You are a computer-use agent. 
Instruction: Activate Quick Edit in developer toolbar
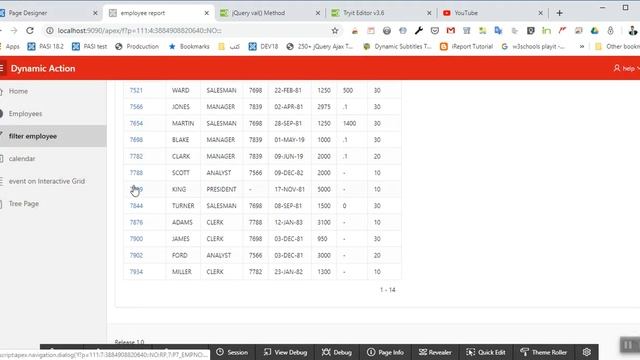click(x=486, y=352)
